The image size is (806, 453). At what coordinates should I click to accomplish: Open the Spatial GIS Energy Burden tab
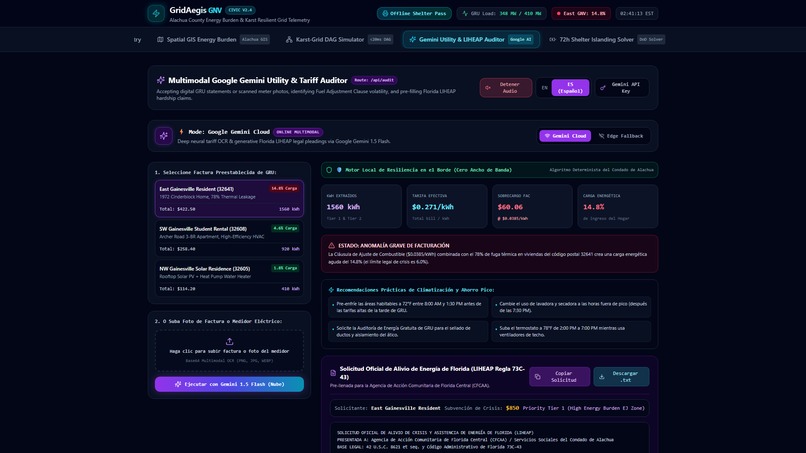coord(213,40)
